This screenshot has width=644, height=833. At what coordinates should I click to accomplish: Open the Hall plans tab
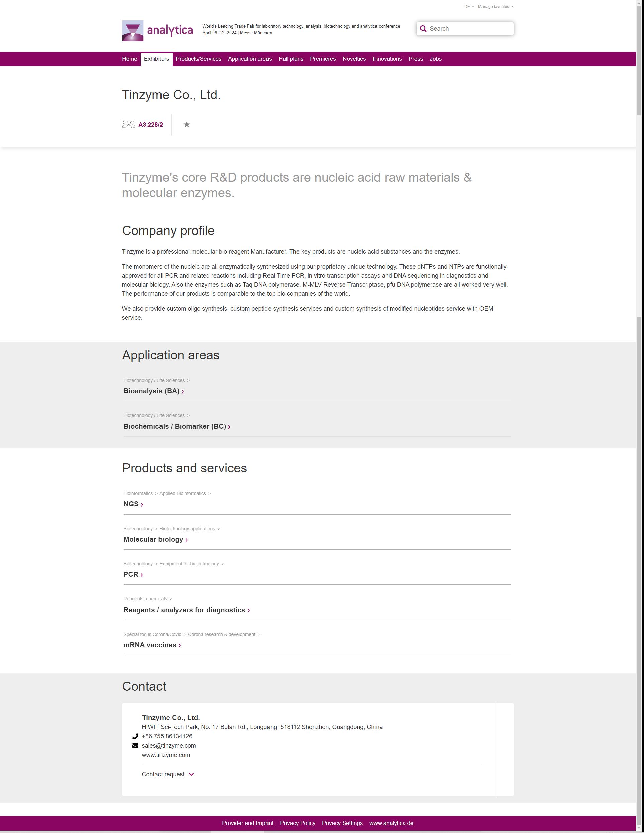pyautogui.click(x=291, y=59)
